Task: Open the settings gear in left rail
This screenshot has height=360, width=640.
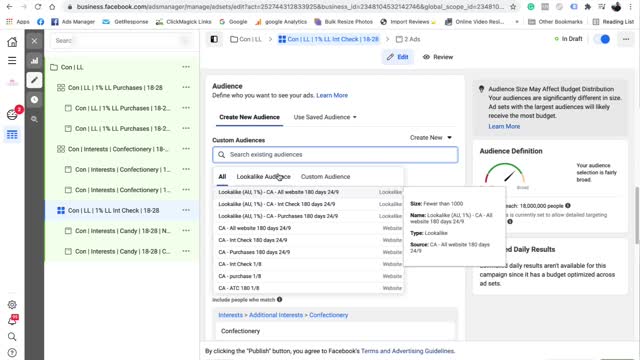Action: pyautogui.click(x=12, y=304)
